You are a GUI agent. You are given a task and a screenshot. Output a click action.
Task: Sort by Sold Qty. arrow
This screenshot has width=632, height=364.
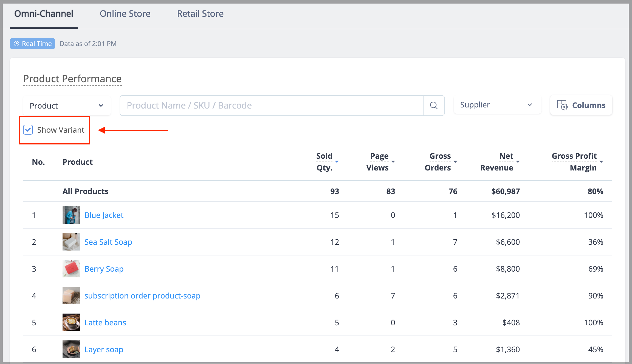[337, 162]
